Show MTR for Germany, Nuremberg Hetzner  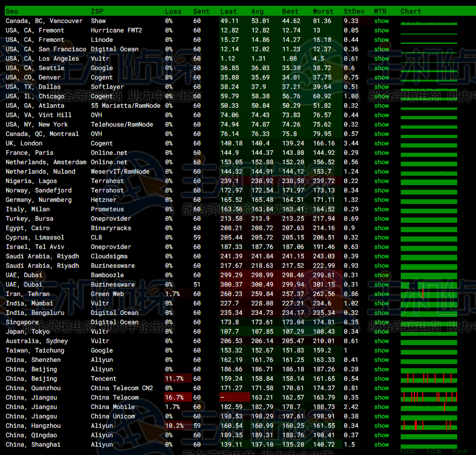click(x=381, y=200)
